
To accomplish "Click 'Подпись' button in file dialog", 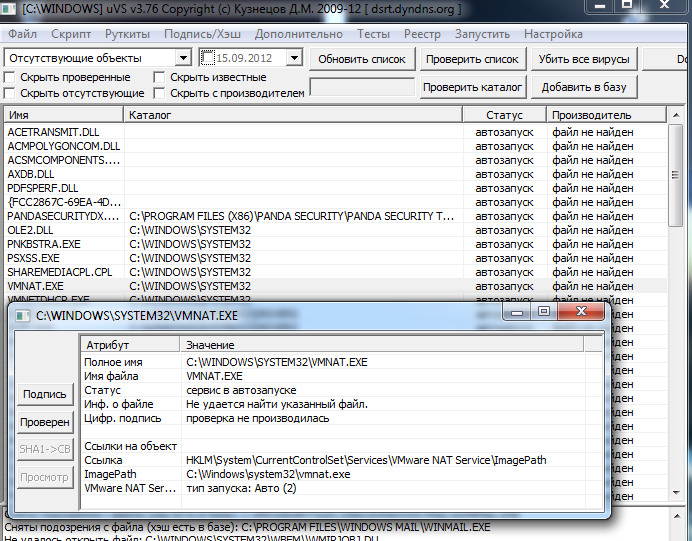I will pyautogui.click(x=45, y=394).
